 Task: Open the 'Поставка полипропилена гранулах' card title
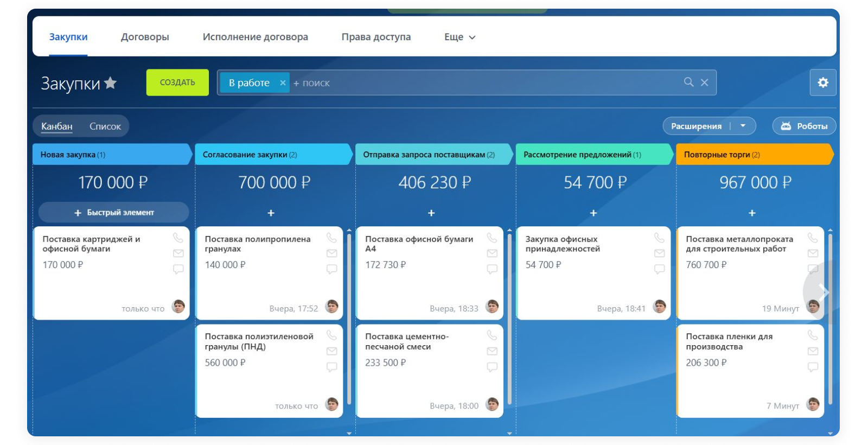[x=258, y=244]
